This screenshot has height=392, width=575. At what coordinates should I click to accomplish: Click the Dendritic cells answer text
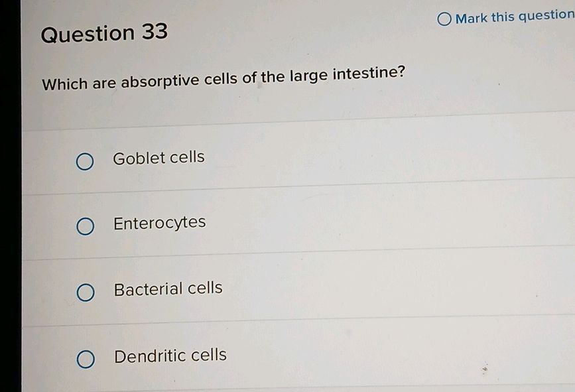point(170,356)
